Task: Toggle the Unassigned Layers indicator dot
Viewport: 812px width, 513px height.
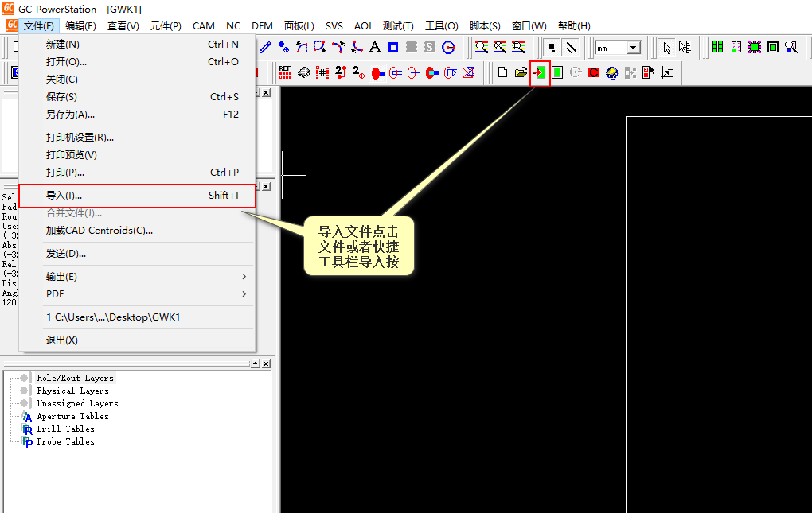Action: pyautogui.click(x=25, y=403)
